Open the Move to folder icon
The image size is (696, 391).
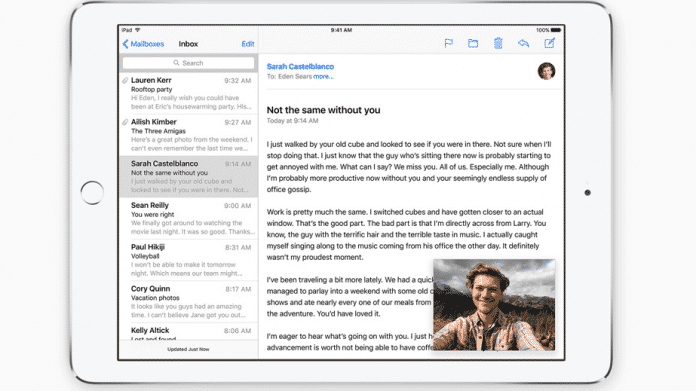click(473, 43)
